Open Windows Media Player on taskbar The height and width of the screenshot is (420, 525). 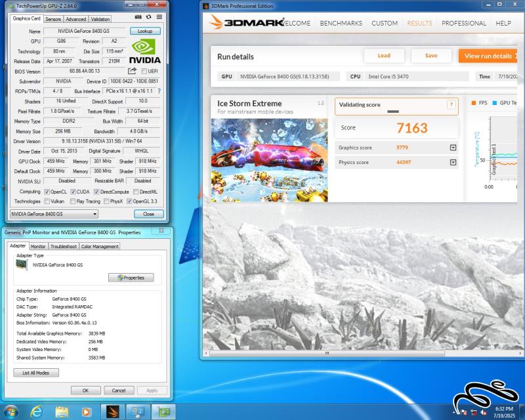[x=86, y=412]
